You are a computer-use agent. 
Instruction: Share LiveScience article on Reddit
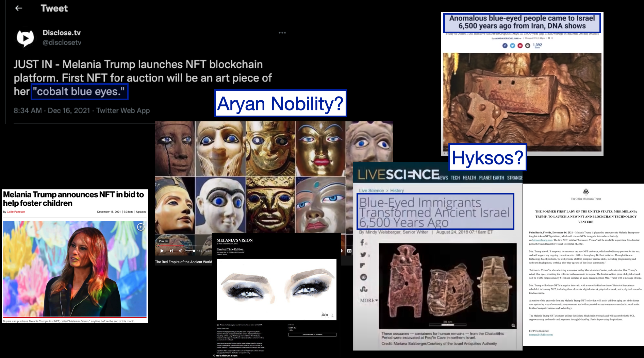364,277
